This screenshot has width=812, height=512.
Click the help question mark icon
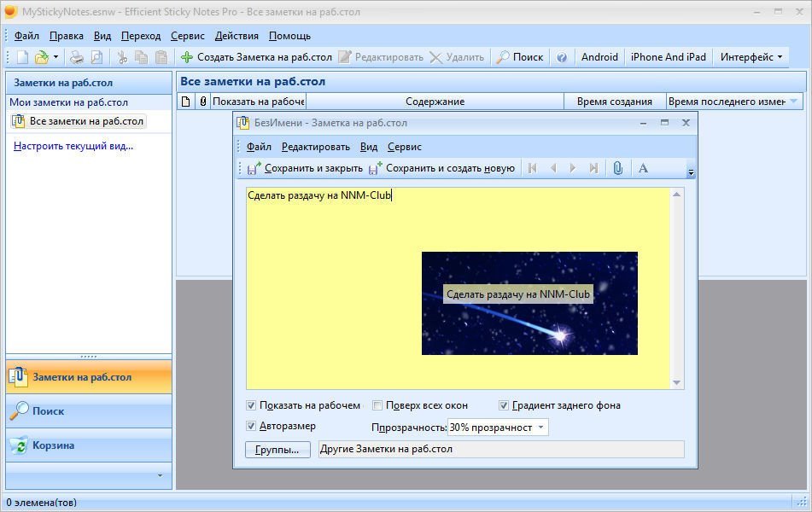(562, 57)
